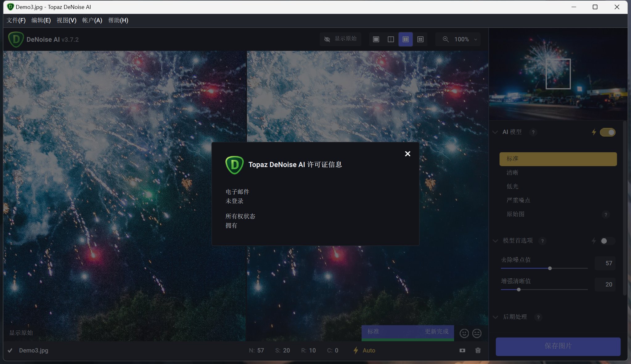Toggle 显示原始 eye button in toolbar
This screenshot has width=631, height=364.
(340, 39)
